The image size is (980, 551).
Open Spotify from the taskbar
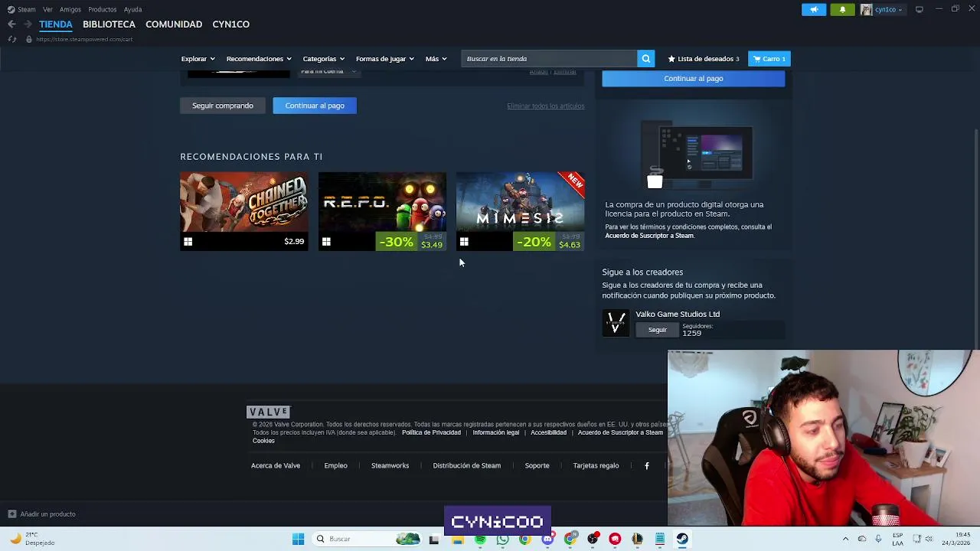(x=480, y=539)
